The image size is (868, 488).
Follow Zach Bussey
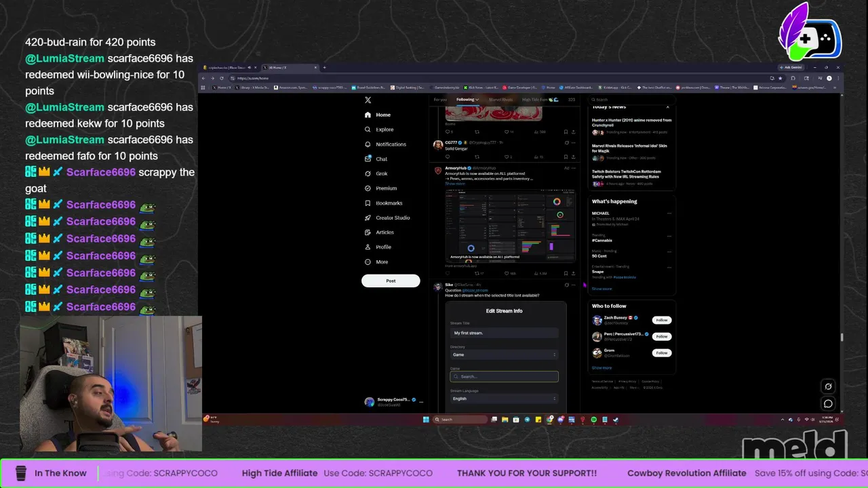coord(661,320)
